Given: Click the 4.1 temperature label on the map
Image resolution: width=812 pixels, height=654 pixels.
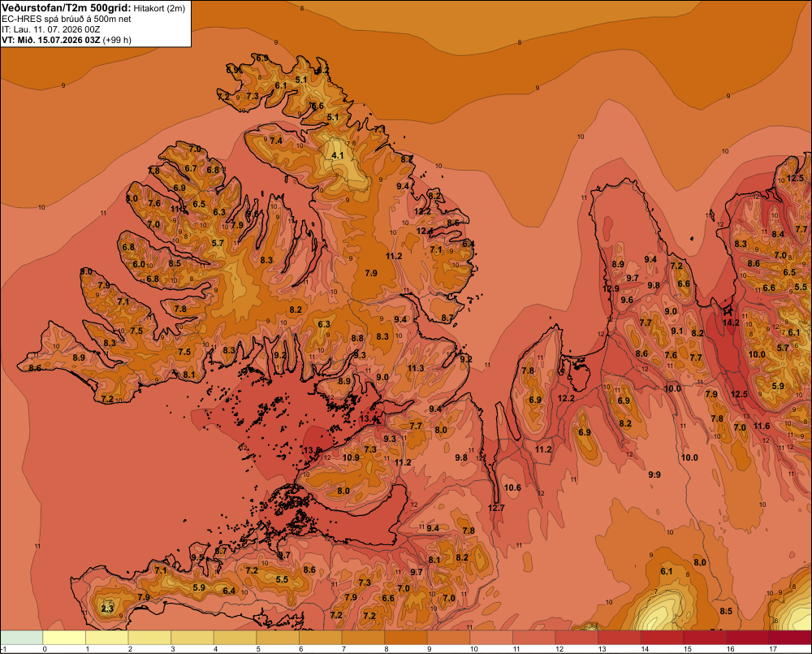Looking at the screenshot, I should pyautogui.click(x=338, y=155).
